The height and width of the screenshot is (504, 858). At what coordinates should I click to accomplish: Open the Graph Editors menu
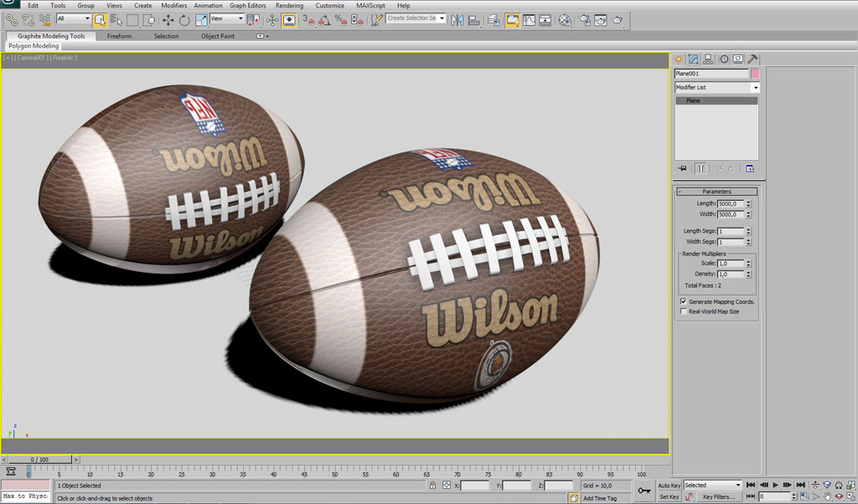(x=248, y=6)
